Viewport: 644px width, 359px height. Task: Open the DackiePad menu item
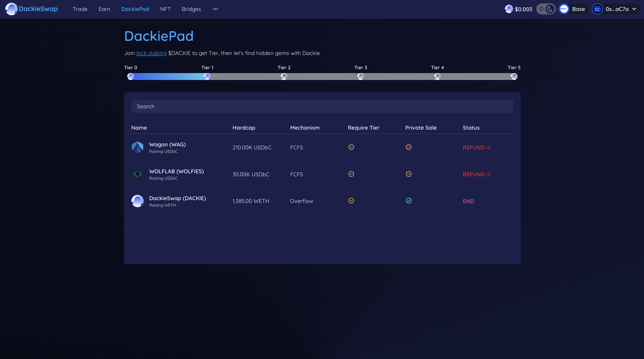pos(135,9)
